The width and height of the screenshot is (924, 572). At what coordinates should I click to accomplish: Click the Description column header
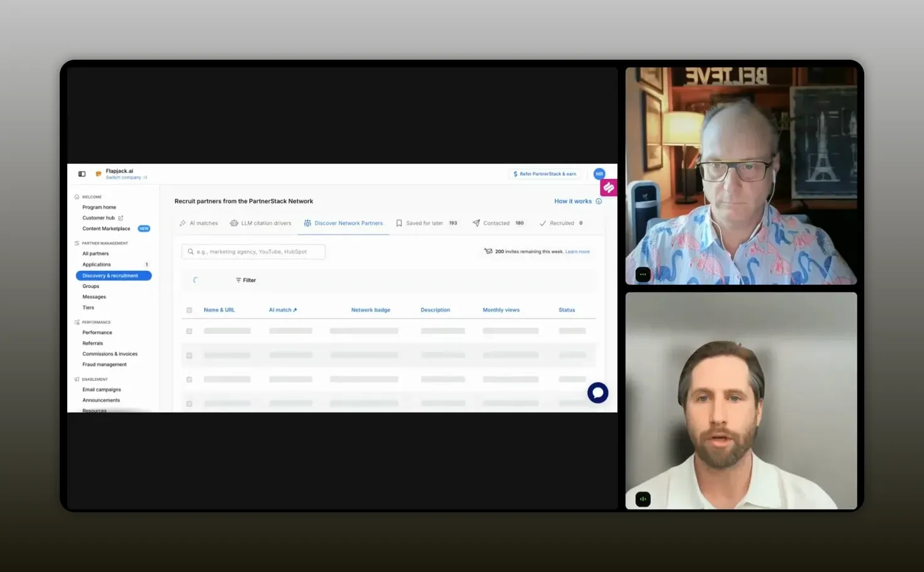click(436, 310)
